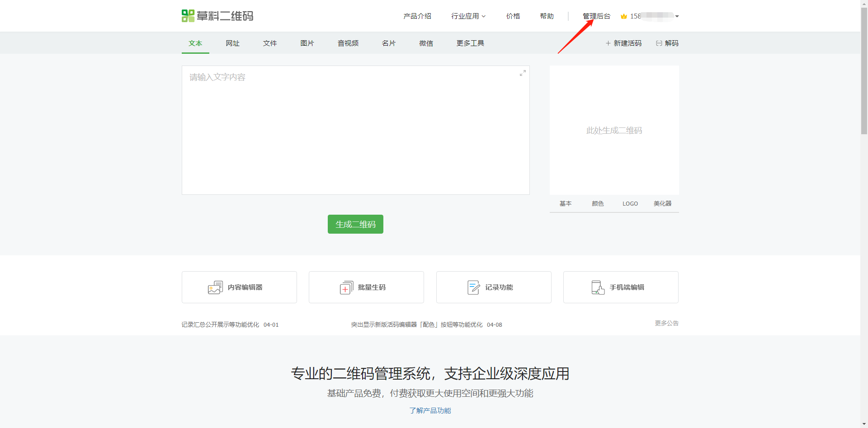Open the 手机端编辑 card
This screenshot has width=868, height=428.
click(x=621, y=287)
